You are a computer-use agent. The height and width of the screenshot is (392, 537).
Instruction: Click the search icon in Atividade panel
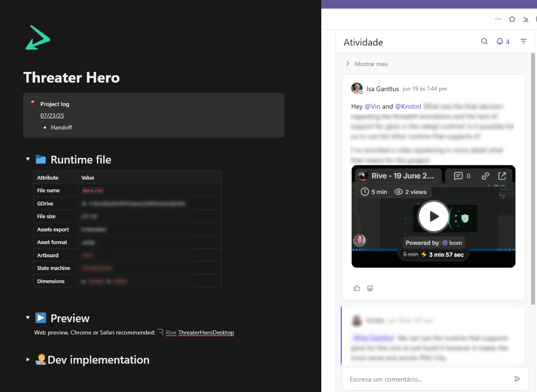[x=484, y=42]
